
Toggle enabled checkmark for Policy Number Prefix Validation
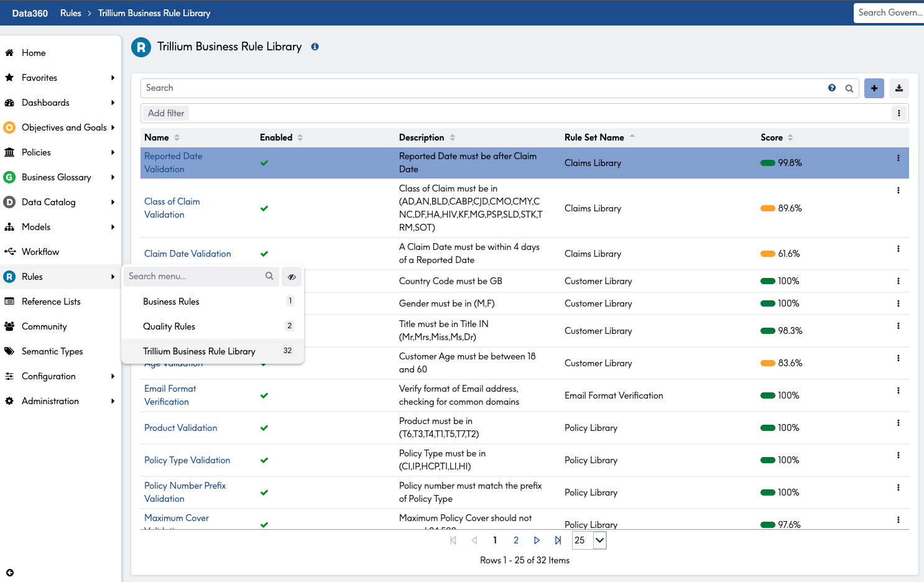pyautogui.click(x=264, y=492)
